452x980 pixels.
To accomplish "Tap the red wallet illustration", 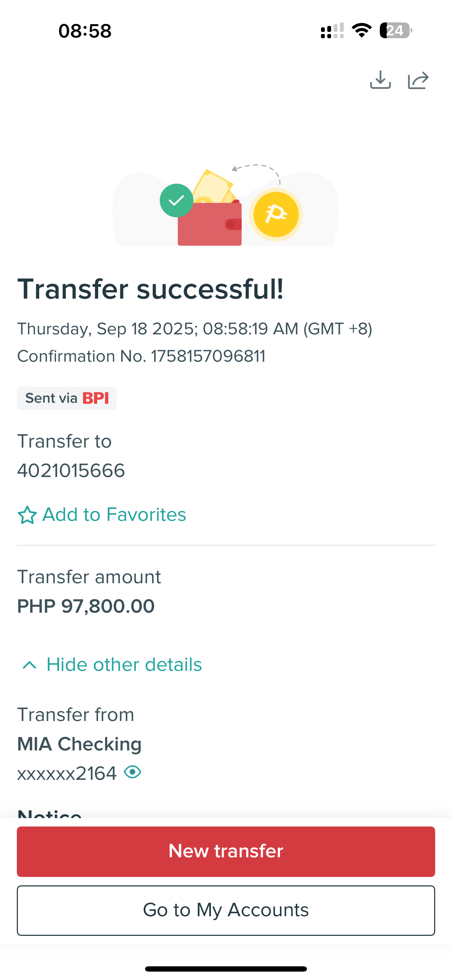I will pyautogui.click(x=209, y=224).
